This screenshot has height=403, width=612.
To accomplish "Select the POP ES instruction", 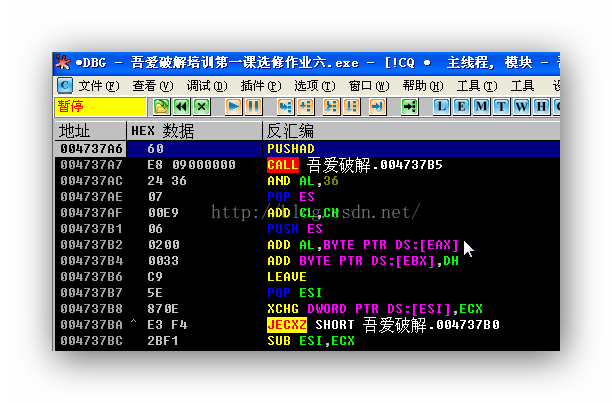I will pos(291,197).
